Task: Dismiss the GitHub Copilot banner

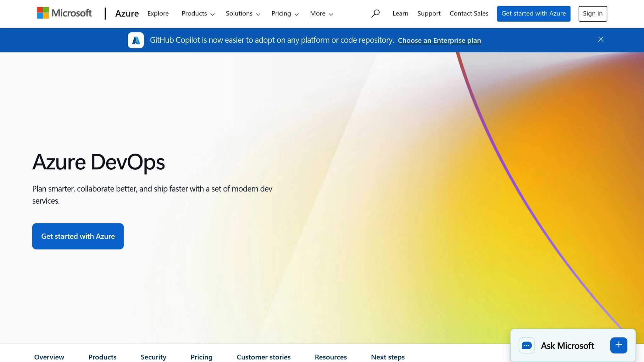Action: (600, 40)
